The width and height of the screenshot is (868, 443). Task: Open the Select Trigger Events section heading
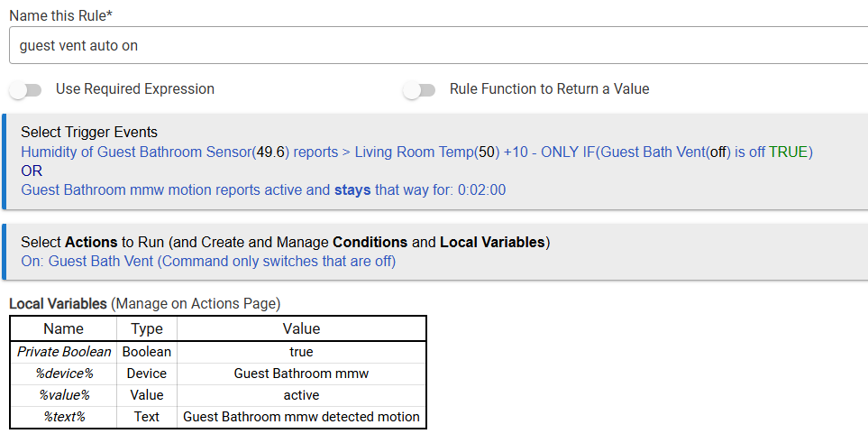[x=89, y=133]
